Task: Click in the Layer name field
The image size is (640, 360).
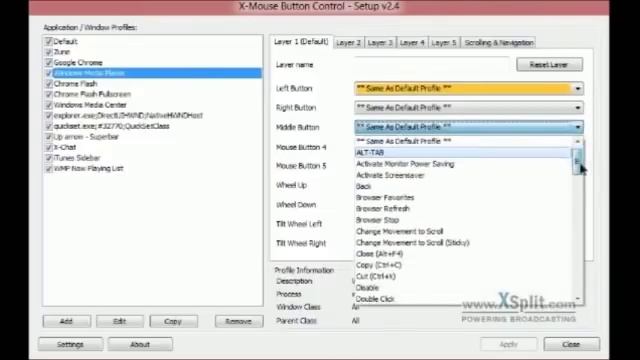Action: tap(431, 65)
